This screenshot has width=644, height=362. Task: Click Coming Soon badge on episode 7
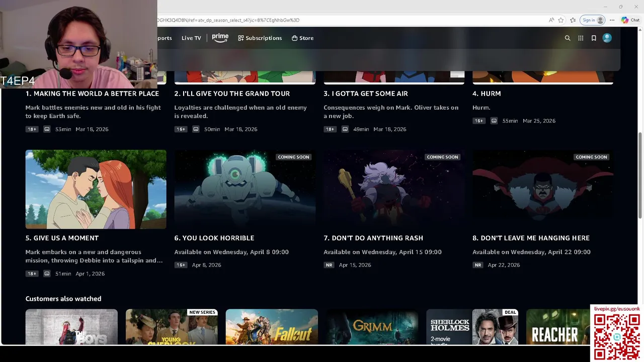pos(442,157)
